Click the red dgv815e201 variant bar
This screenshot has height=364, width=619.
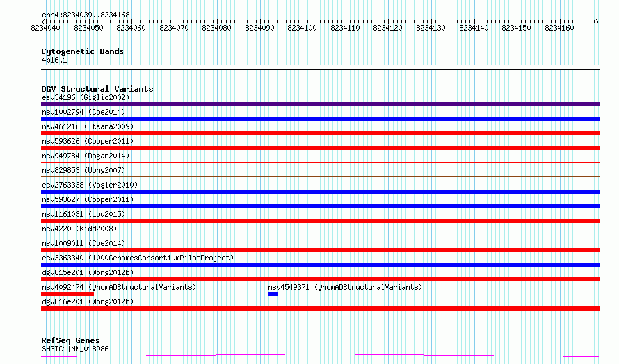(320, 279)
